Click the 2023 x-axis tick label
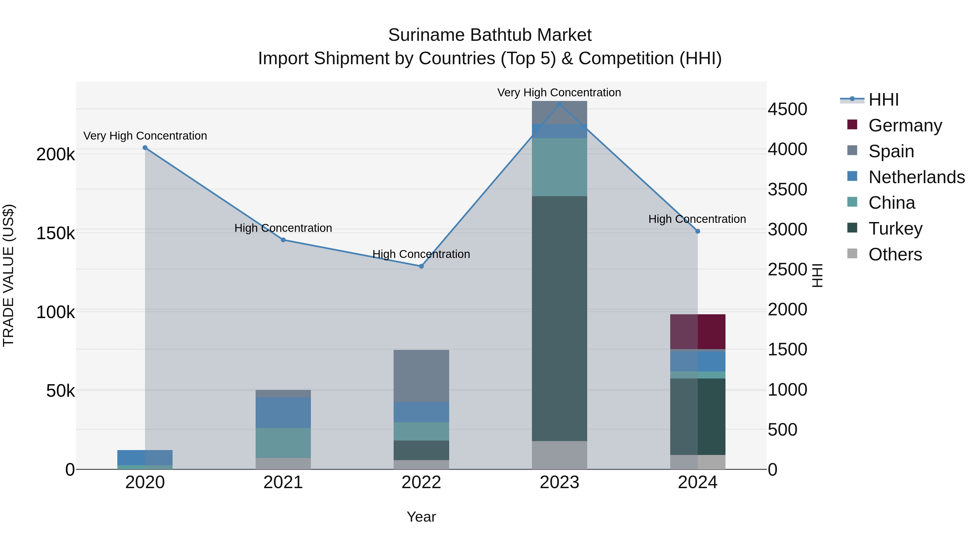This screenshot has height=551, width=980. tap(559, 482)
